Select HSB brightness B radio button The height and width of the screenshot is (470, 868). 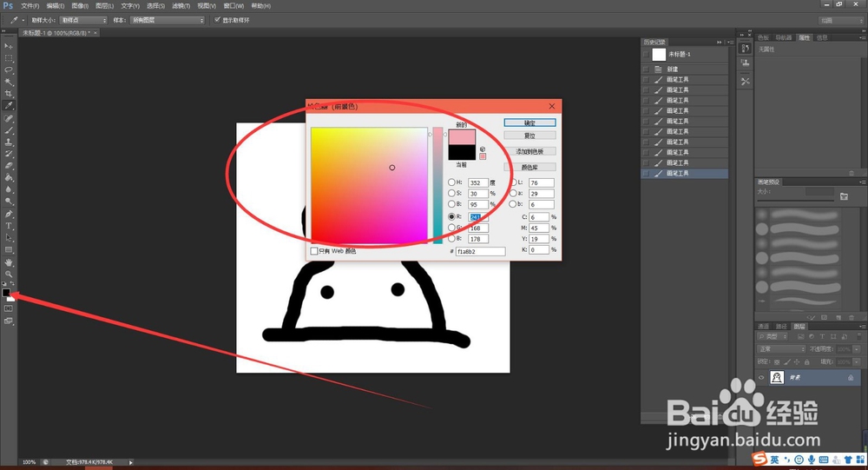pyautogui.click(x=451, y=204)
